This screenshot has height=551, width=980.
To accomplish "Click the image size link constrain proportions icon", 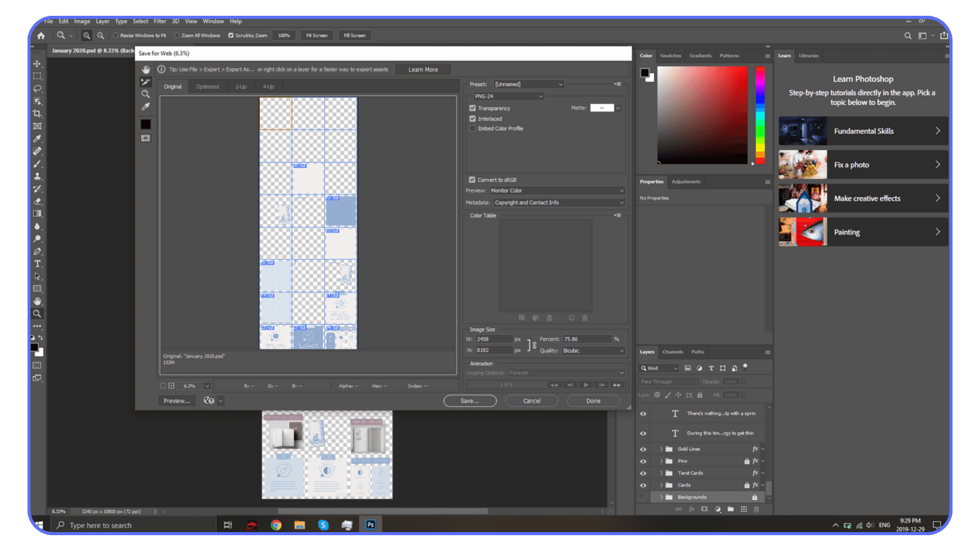I will pyautogui.click(x=534, y=345).
